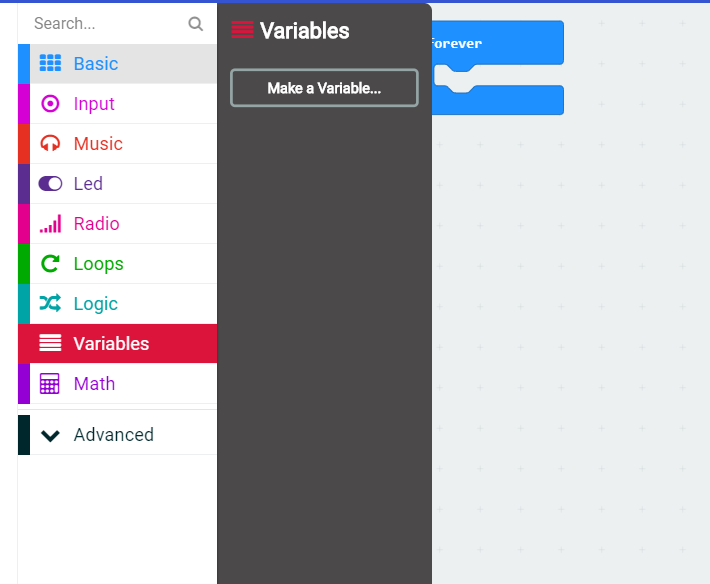710x584 pixels.
Task: Click the Loops refresh arrow icon
Action: tap(50, 263)
